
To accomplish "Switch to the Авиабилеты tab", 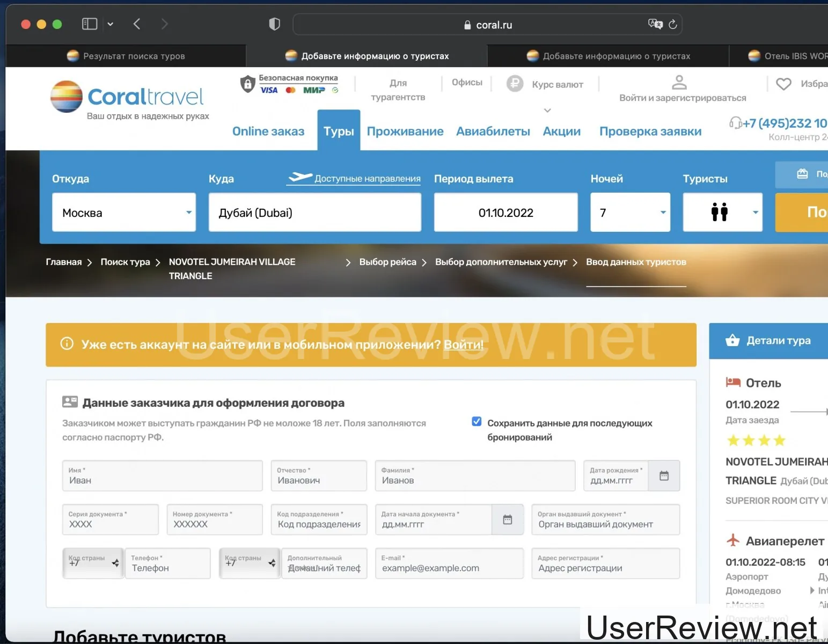I will tap(493, 131).
